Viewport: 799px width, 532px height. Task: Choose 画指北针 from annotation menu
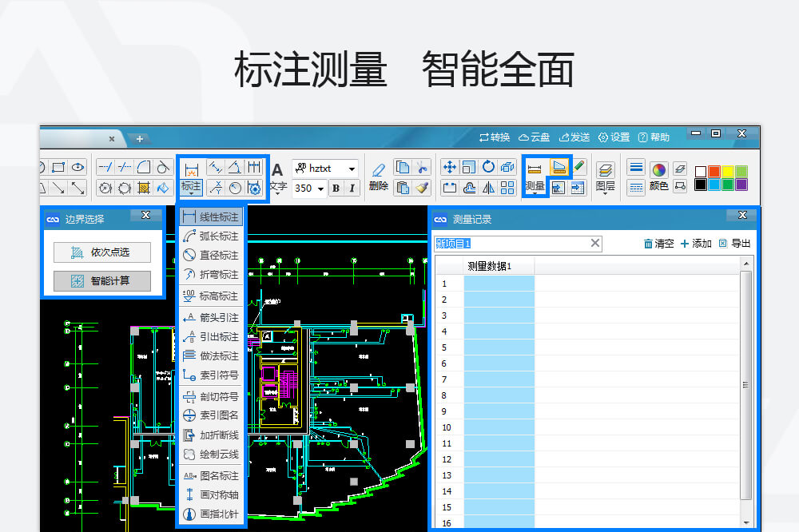pos(211,514)
